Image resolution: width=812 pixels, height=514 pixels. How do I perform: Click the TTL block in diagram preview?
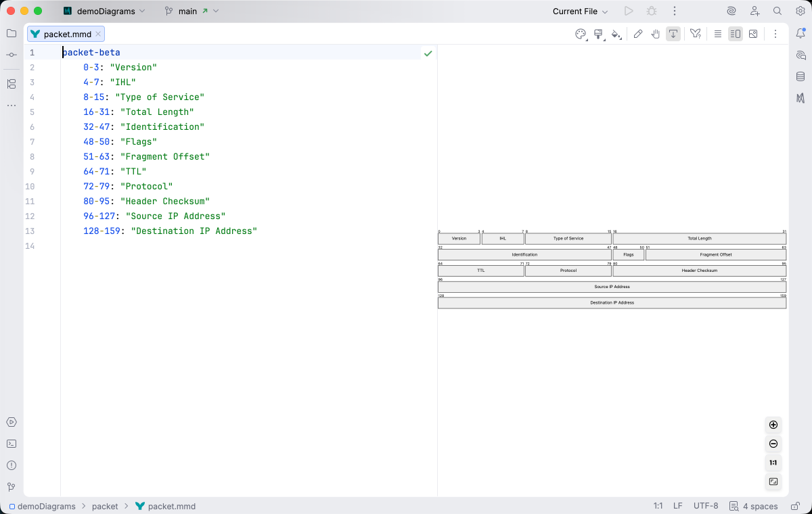tap(481, 271)
